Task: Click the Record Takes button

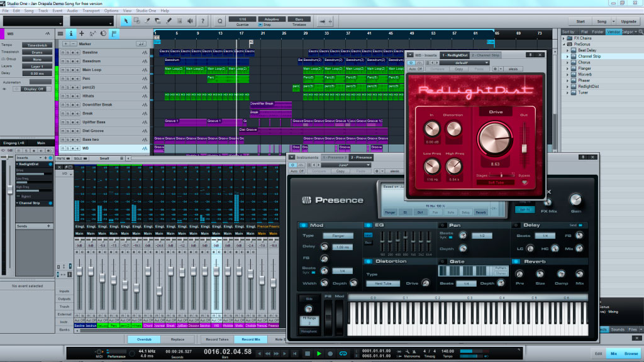Action: tap(217, 339)
